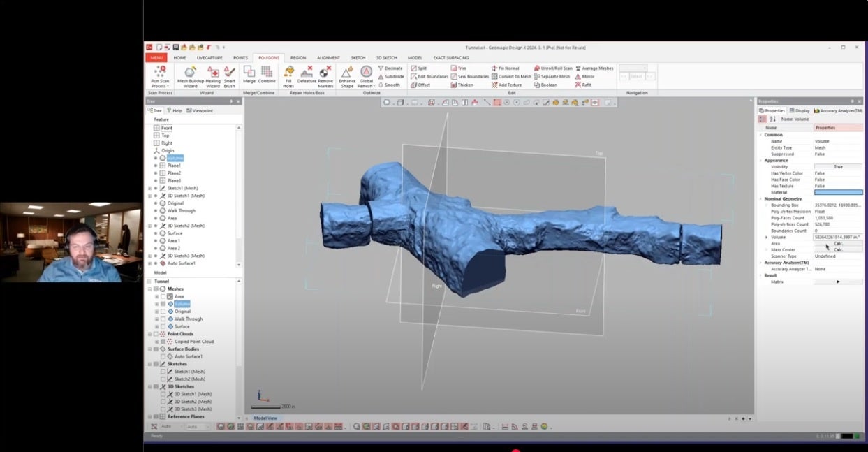Collapse the Sketches group in model tree
Screen dimensions: 868x452
click(x=149, y=364)
